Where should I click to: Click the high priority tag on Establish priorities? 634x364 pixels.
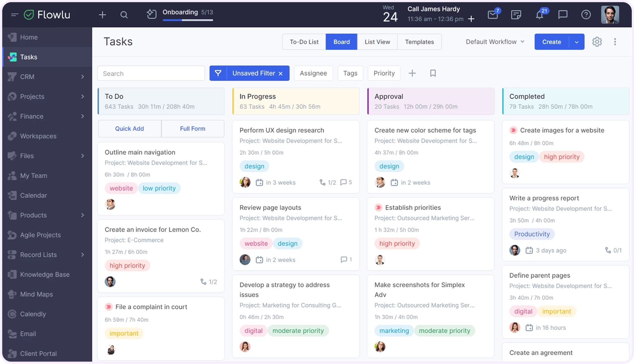397,244
